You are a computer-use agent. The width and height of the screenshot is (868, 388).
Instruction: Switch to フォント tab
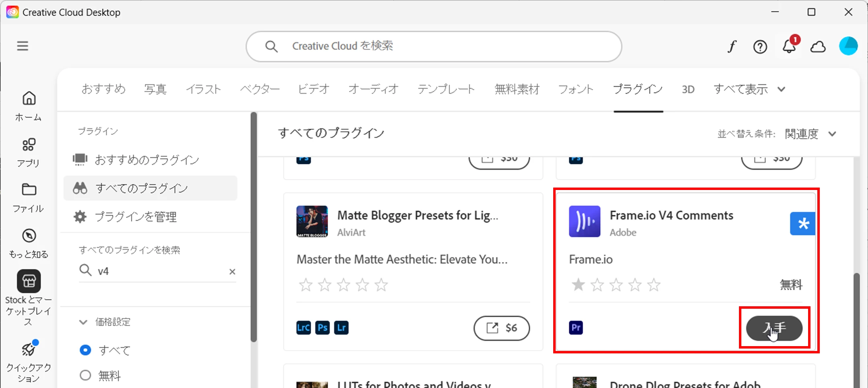click(x=576, y=89)
